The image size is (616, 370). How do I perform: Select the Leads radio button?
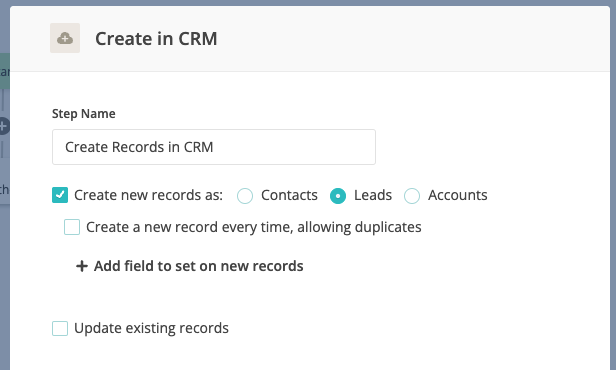point(338,196)
